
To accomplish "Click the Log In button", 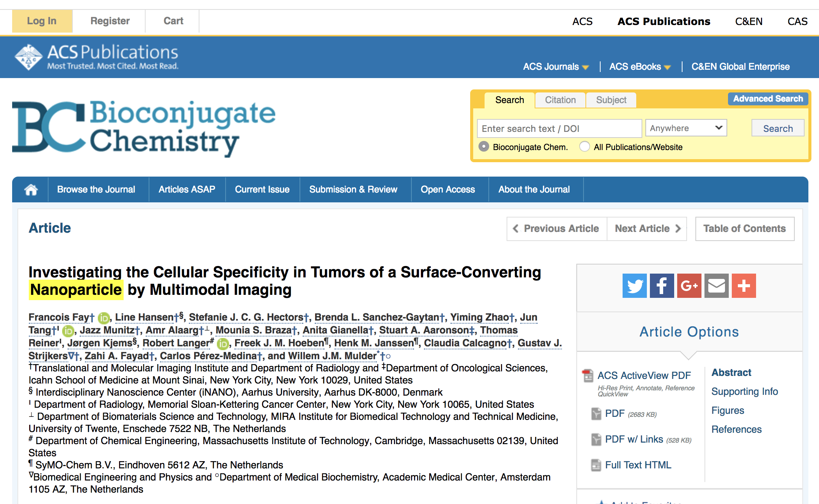I will (x=42, y=21).
